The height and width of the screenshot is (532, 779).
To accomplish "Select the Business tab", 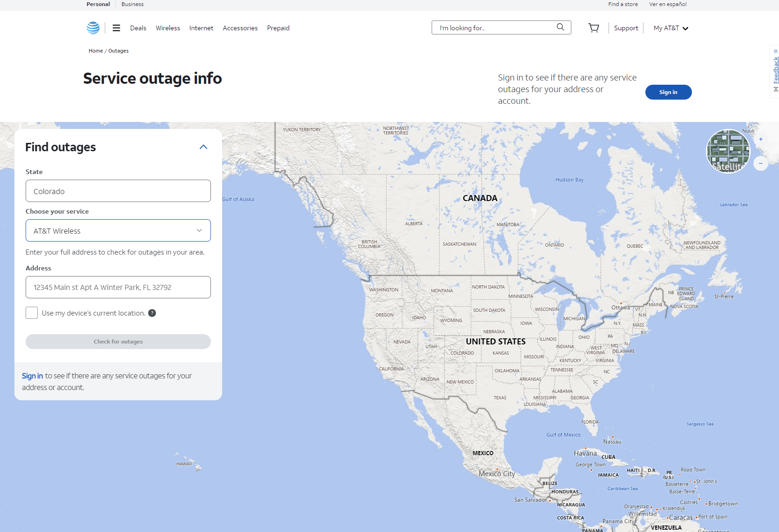I will [x=132, y=4].
